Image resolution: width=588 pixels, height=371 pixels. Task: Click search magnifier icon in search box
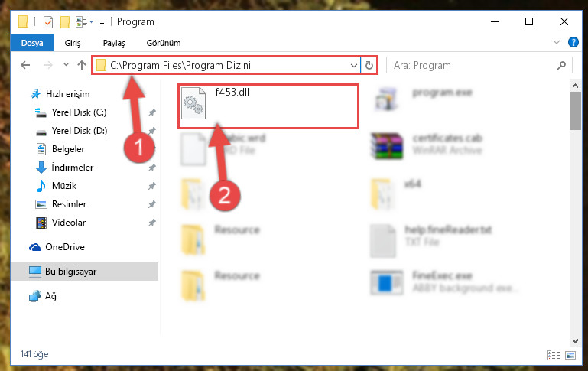[x=561, y=66]
